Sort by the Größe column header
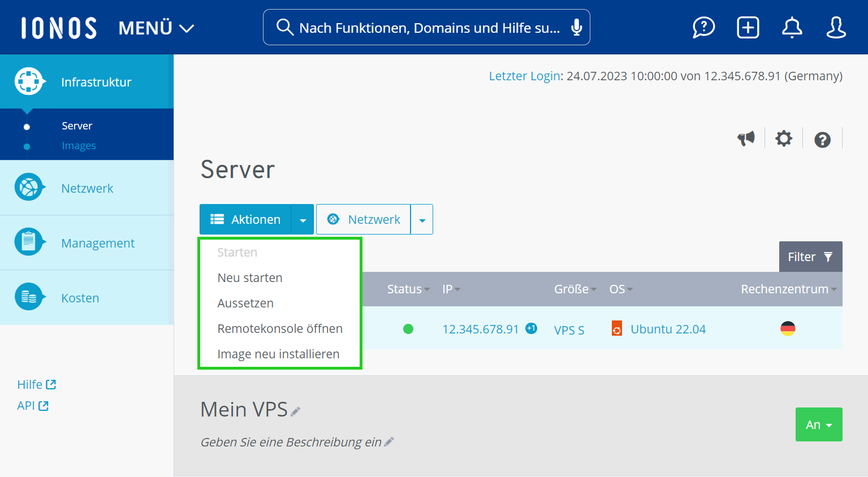This screenshot has height=477, width=868. point(575,289)
